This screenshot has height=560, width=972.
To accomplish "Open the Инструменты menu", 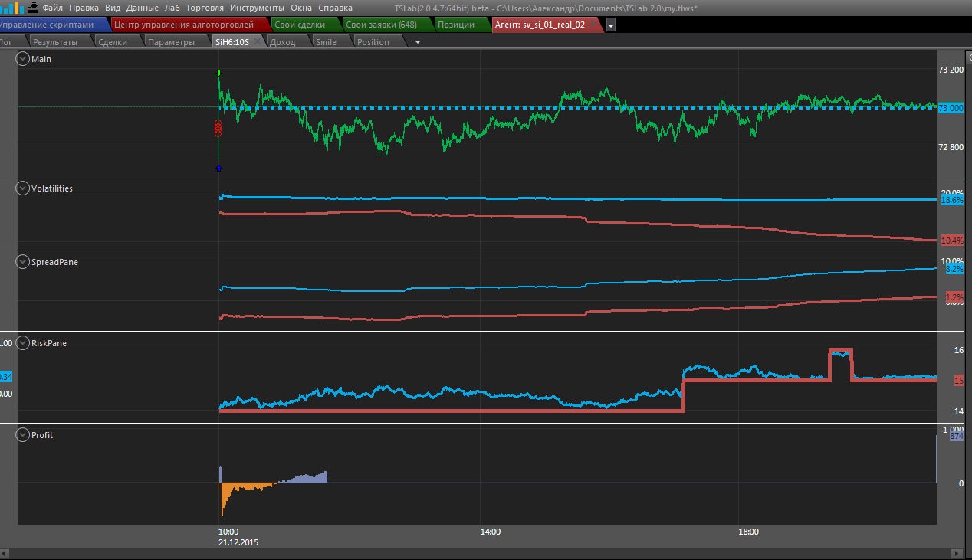I will coord(257,8).
